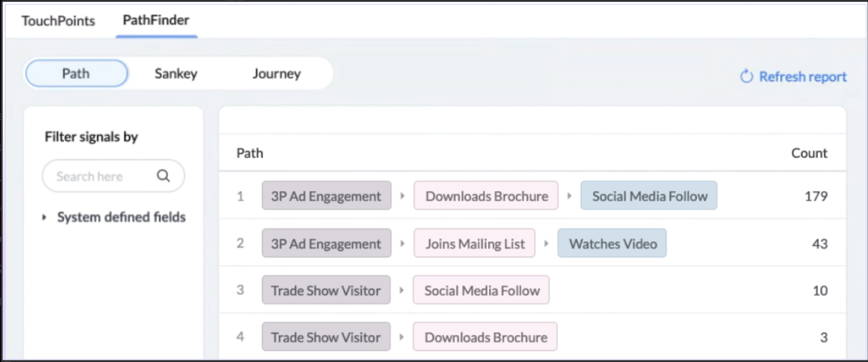Viewport: 868px width, 362px height.
Task: Click the Filter signals by heading
Action: pos(91,137)
